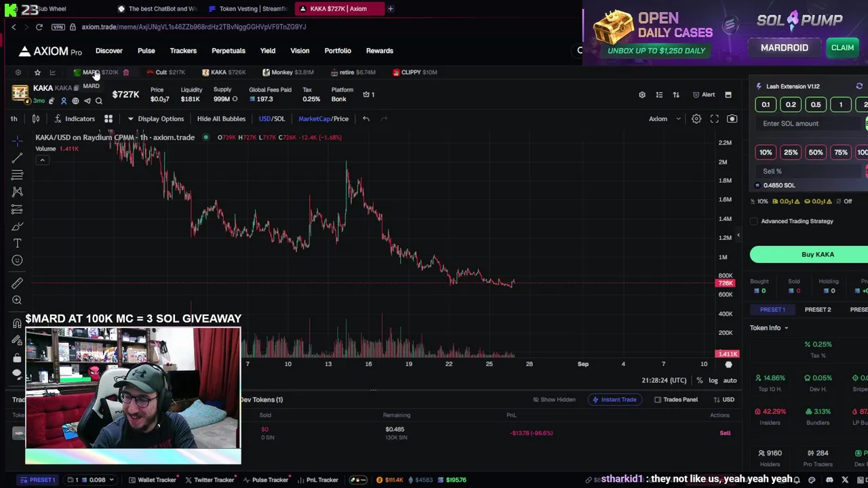Toggle Instant Trade mode

point(614,400)
